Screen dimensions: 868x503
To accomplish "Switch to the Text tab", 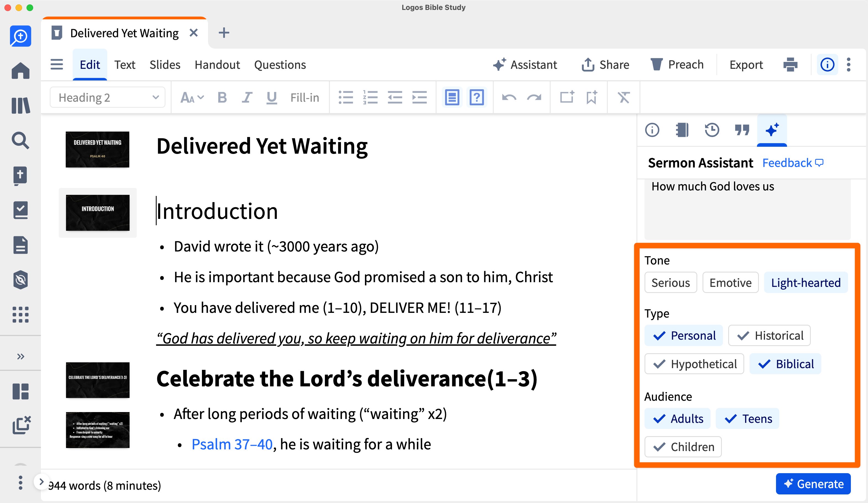I will 125,64.
